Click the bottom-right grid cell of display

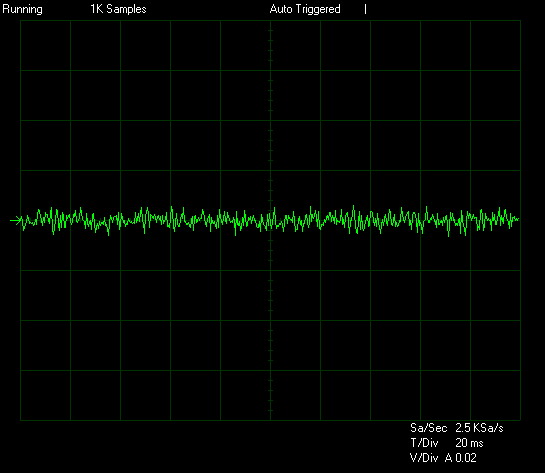click(x=495, y=395)
